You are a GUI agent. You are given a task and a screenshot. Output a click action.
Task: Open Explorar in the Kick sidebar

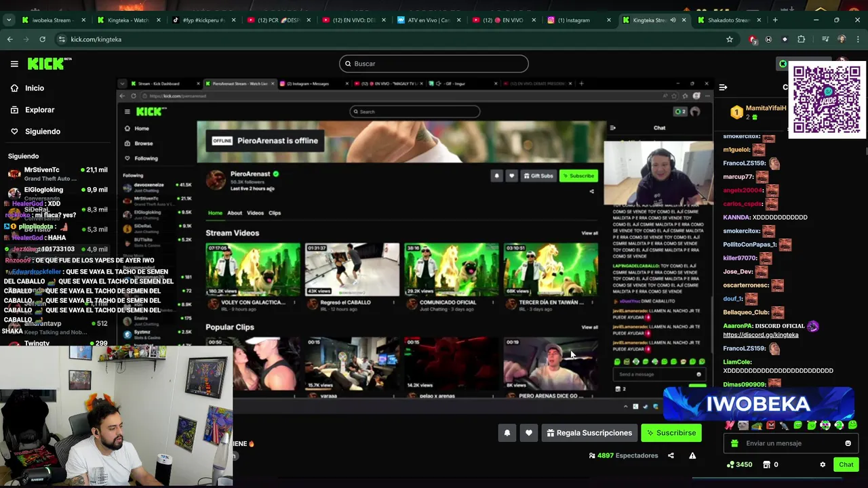click(x=39, y=110)
